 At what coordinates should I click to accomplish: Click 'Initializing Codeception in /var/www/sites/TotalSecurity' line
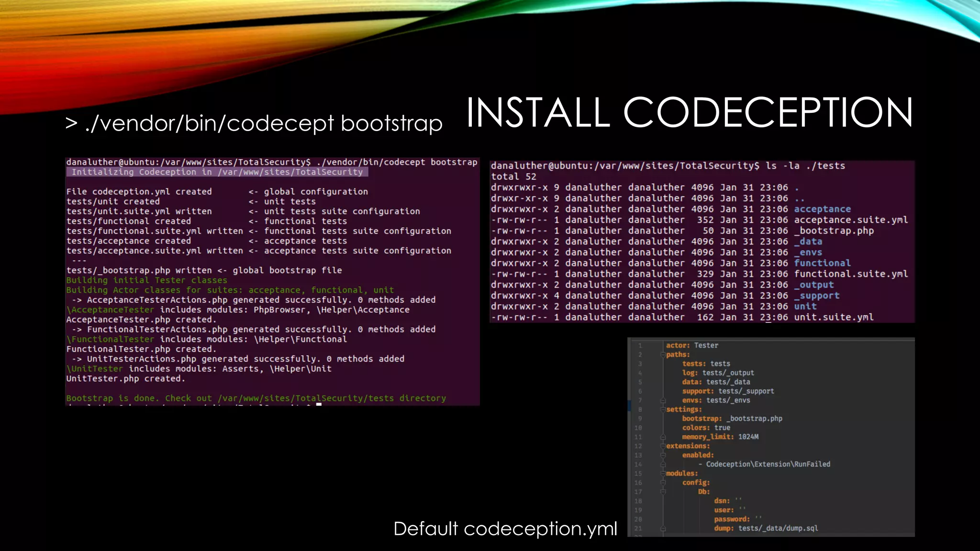217,172
